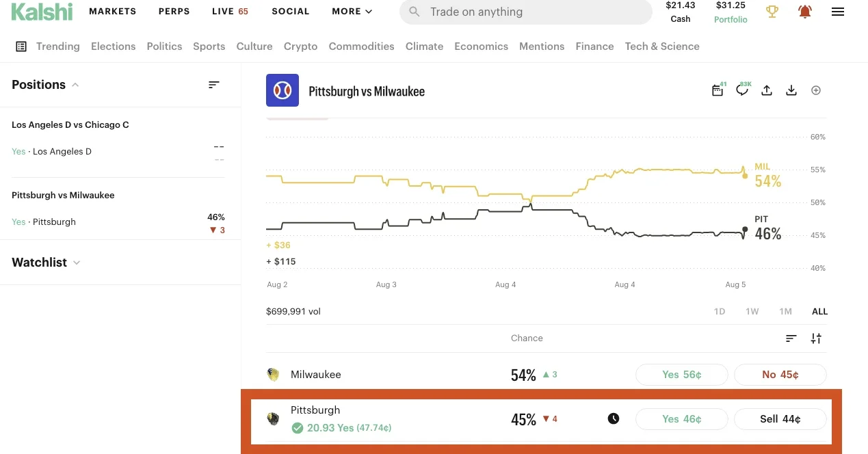This screenshot has width=868, height=454.
Task: Add market with the plus circle icon
Action: click(x=816, y=90)
